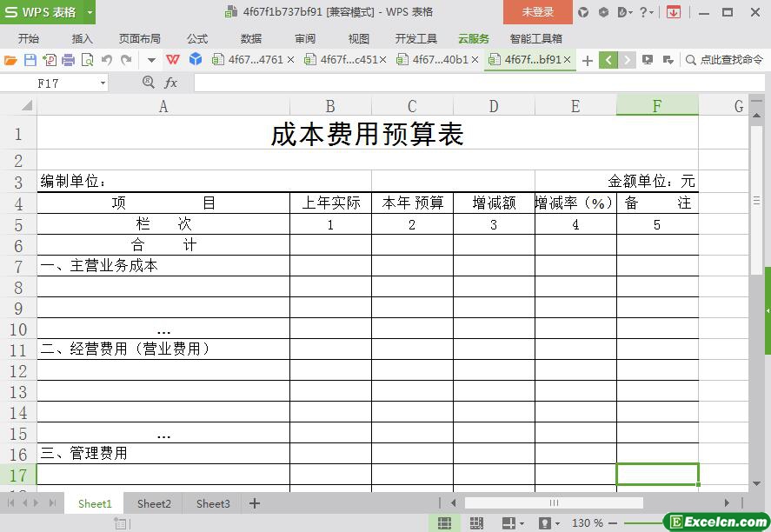Switch to normal view in the status bar

pyautogui.click(x=444, y=523)
